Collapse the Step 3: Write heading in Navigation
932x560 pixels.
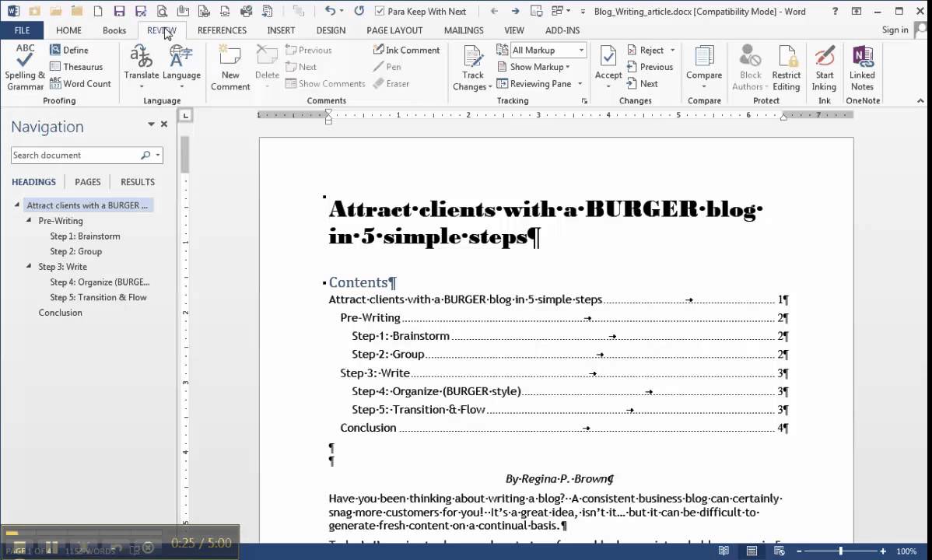(x=29, y=266)
